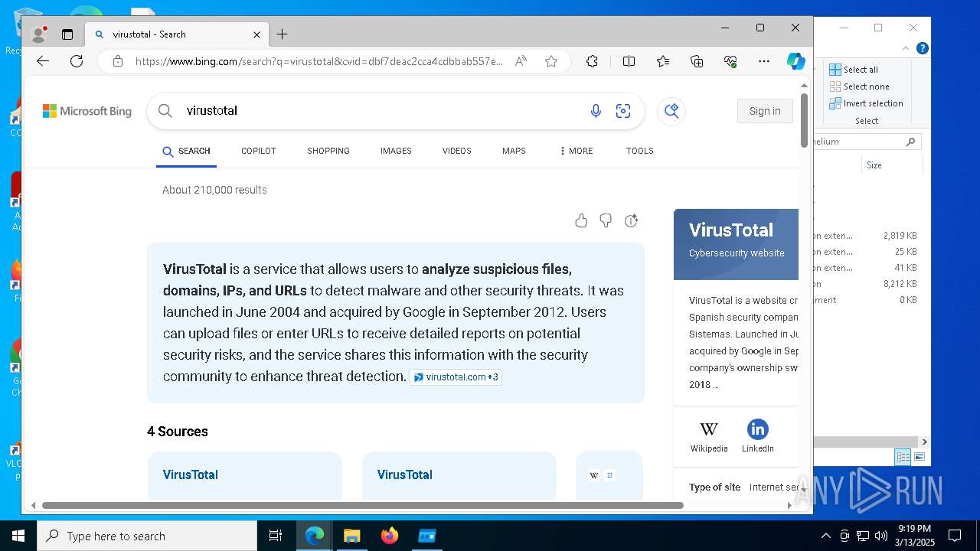The width and height of the screenshot is (980, 551).
Task: Refresh the Bing search page
Action: tap(77, 61)
